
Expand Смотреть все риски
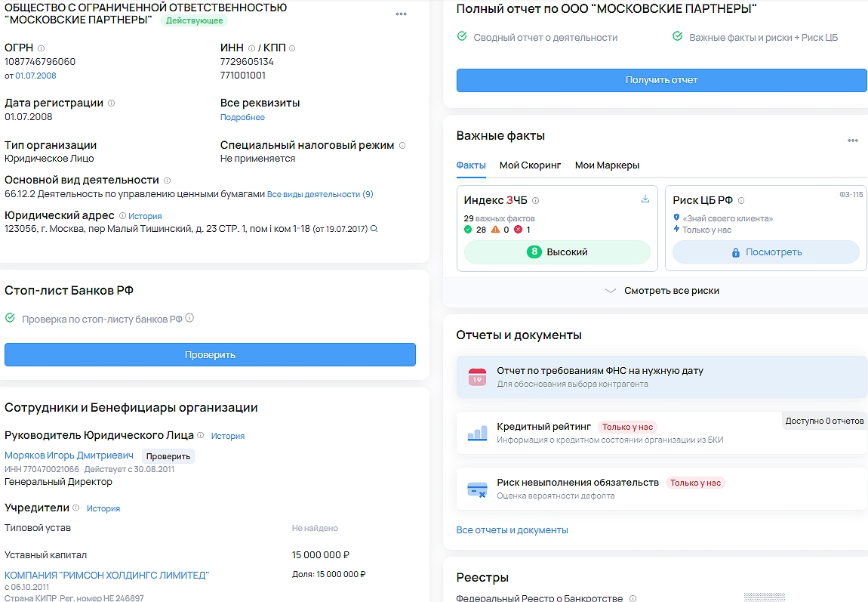pyautogui.click(x=662, y=291)
